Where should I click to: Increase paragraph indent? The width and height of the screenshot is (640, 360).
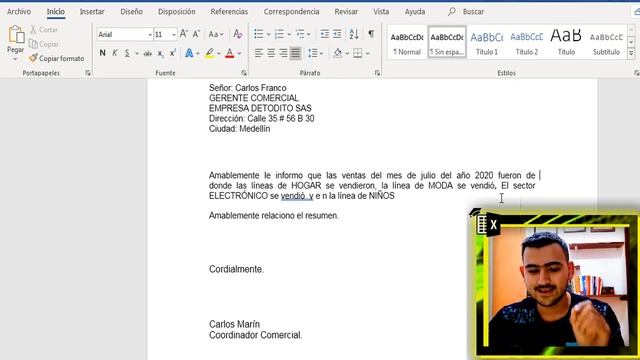pos(337,34)
